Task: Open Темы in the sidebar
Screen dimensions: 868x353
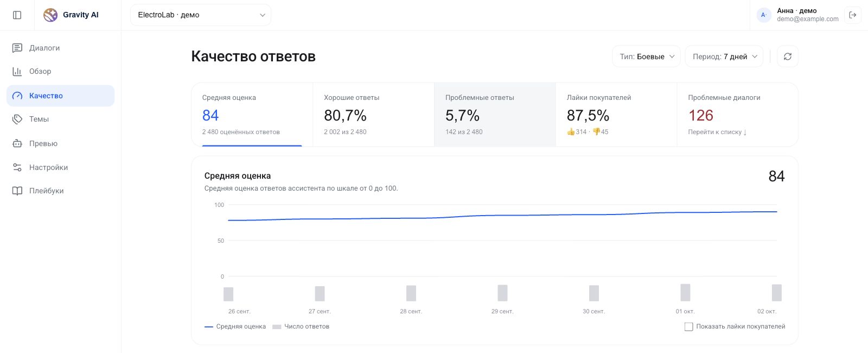Action: (60, 119)
